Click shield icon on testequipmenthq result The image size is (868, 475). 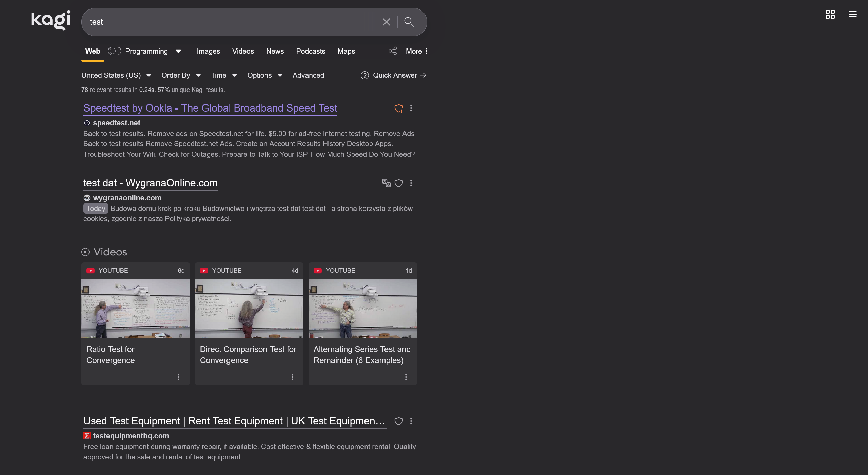coord(398,421)
